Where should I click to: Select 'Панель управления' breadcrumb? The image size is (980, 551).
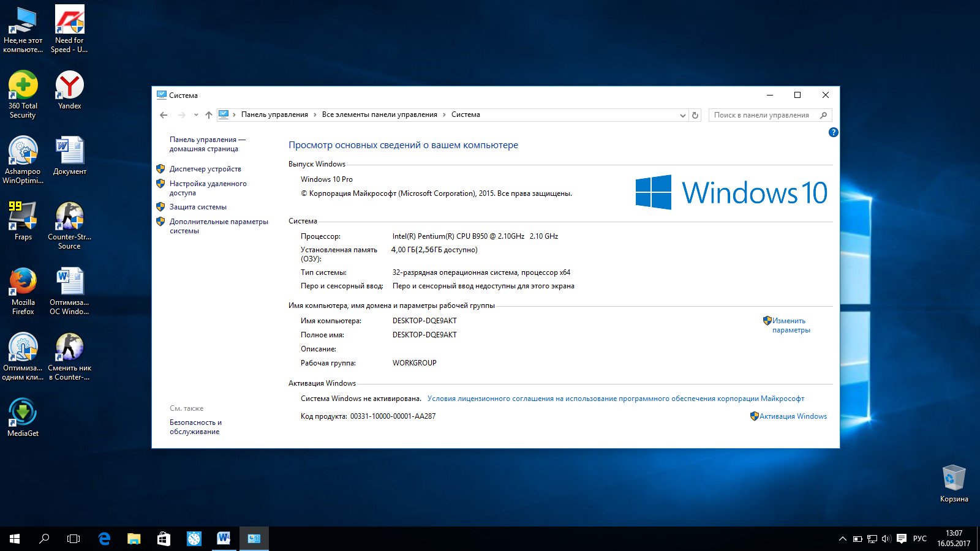coord(274,114)
